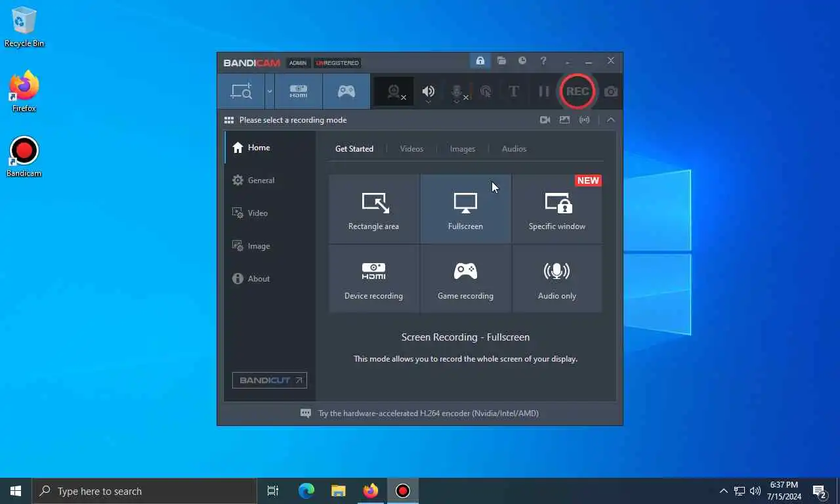
Task: Open the Bandicam desktop shortcut
Action: coord(24,157)
